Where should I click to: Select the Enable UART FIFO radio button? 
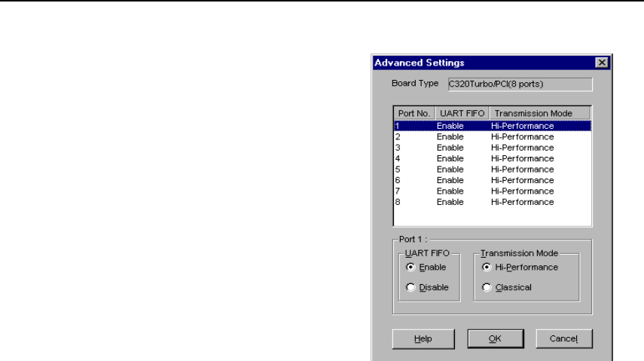(x=410, y=268)
